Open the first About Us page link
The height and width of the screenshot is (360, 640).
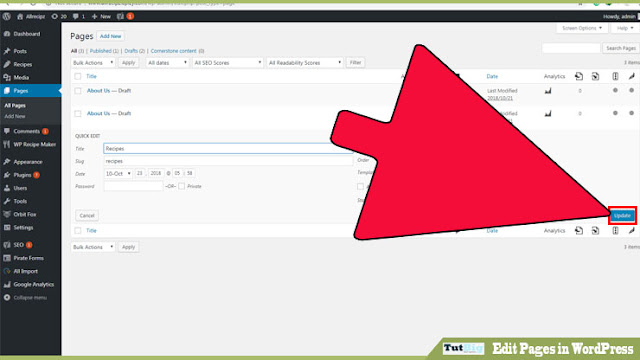click(x=98, y=91)
